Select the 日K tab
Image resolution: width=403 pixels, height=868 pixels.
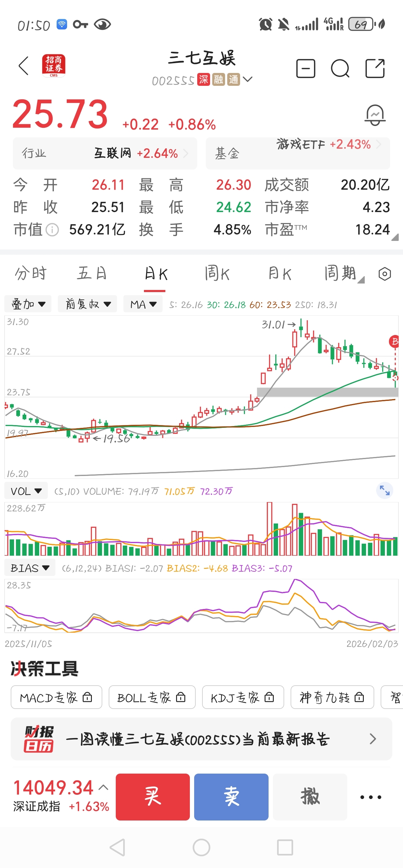pyautogui.click(x=156, y=274)
